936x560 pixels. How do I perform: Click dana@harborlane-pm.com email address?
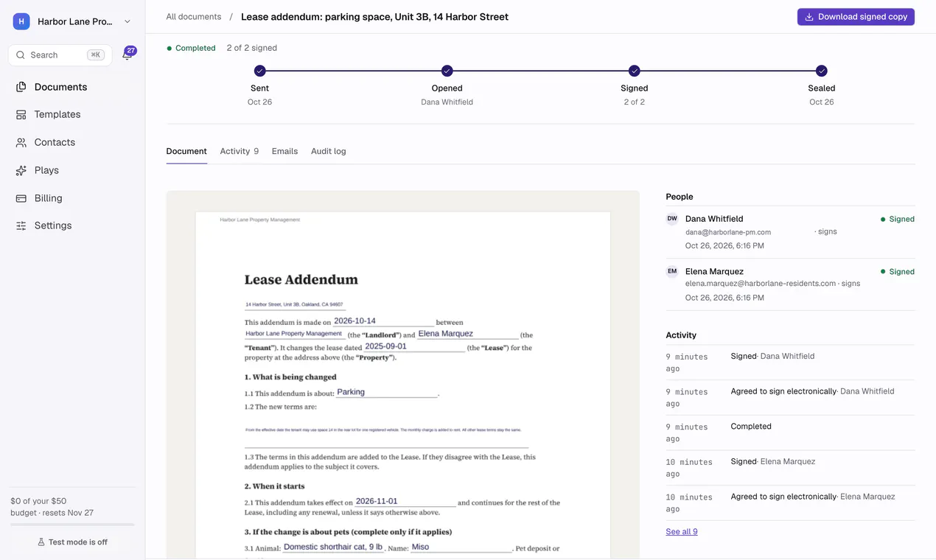point(728,232)
